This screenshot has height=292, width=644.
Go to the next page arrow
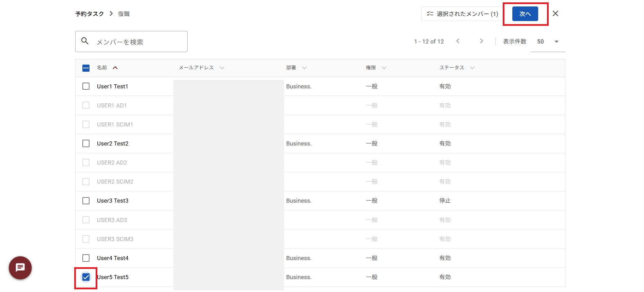pyautogui.click(x=481, y=41)
